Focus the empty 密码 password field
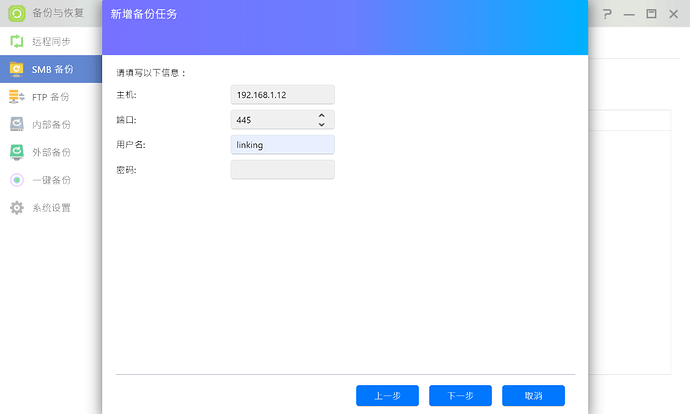The width and height of the screenshot is (690, 414). click(x=282, y=170)
